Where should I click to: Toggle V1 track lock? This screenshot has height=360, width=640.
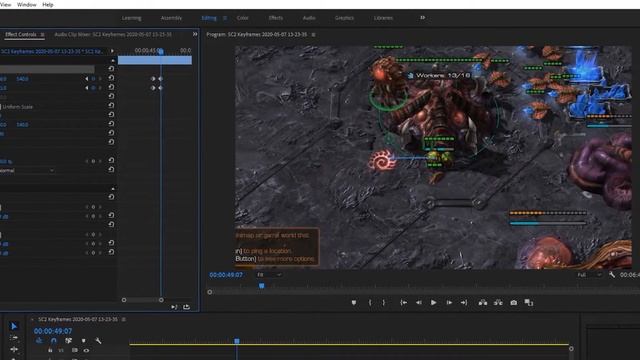pyautogui.click(x=50, y=350)
